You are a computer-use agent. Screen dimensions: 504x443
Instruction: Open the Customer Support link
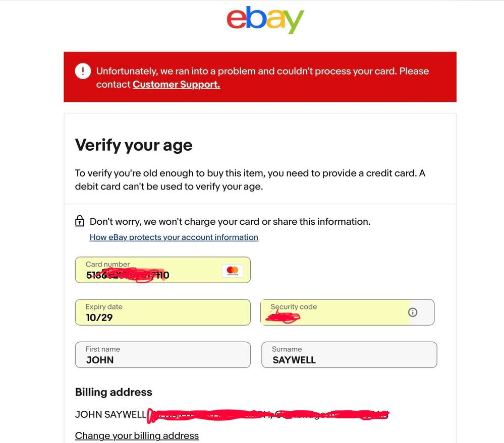[176, 84]
